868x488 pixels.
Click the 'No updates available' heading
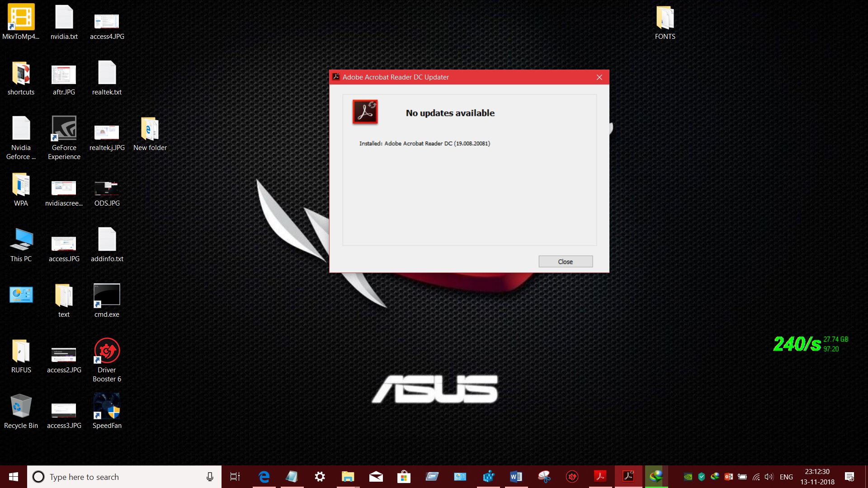click(x=450, y=113)
